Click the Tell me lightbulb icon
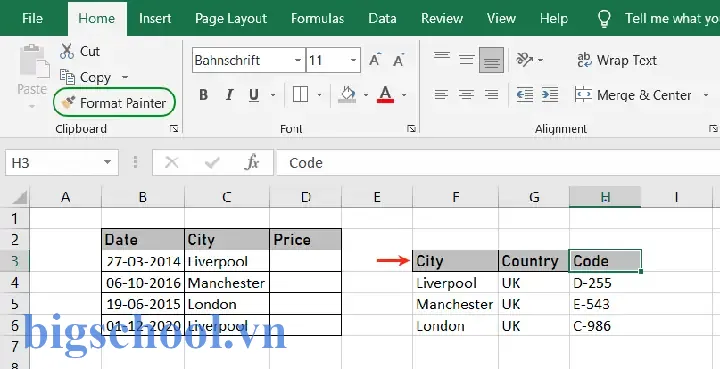Viewport: 720px width, 369px height. click(604, 18)
